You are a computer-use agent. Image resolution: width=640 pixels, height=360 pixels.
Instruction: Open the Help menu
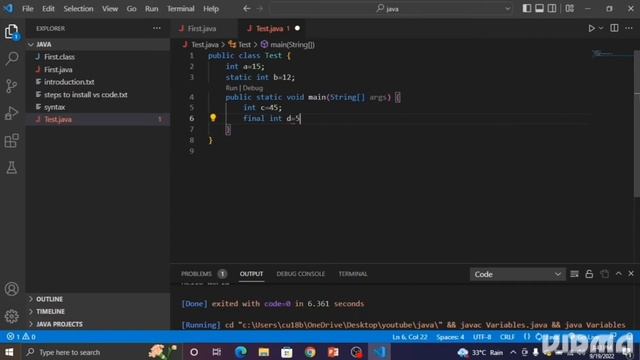211,9
